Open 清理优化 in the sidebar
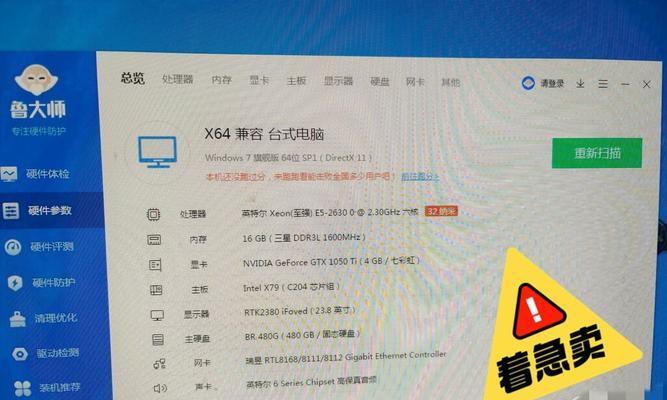Viewport: 667px width, 400px height. pos(56,317)
